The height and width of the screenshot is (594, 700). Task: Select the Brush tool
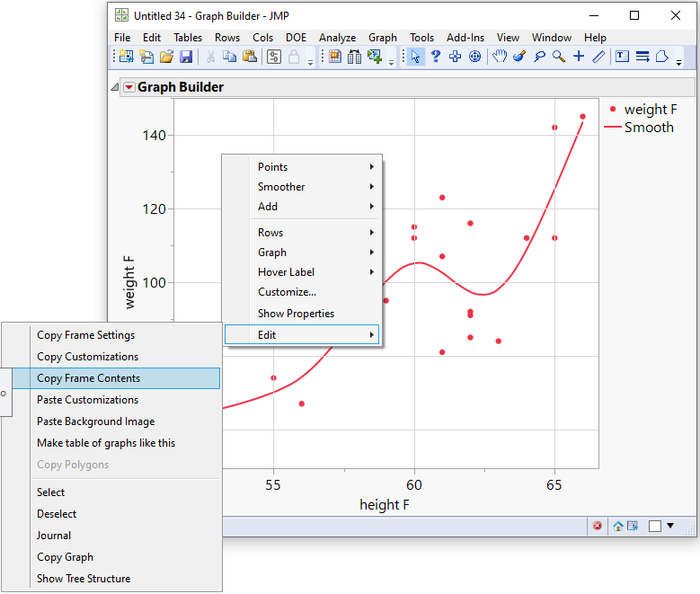coord(519,57)
